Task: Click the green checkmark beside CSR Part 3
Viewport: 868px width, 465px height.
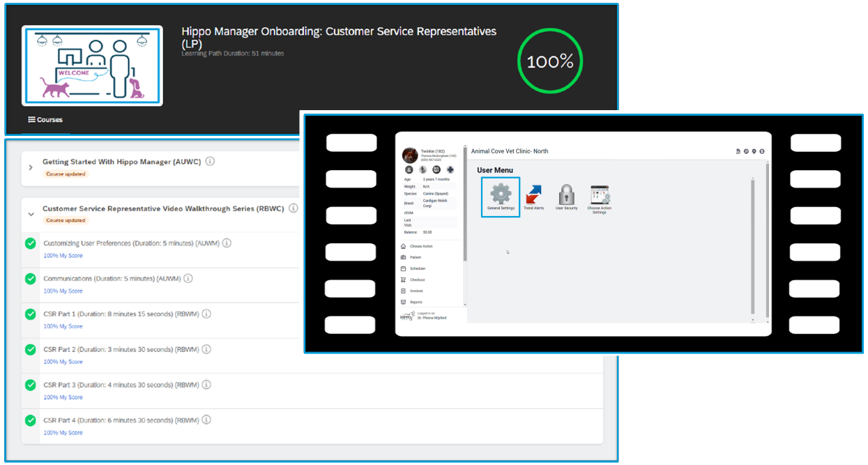Action: tap(31, 385)
